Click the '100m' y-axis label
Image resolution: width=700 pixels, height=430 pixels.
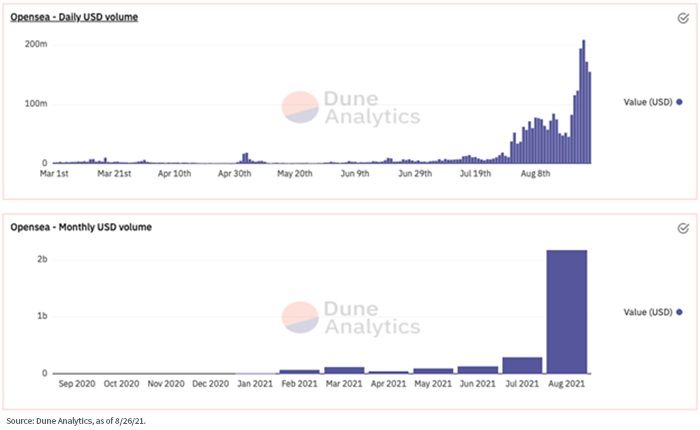tap(36, 104)
